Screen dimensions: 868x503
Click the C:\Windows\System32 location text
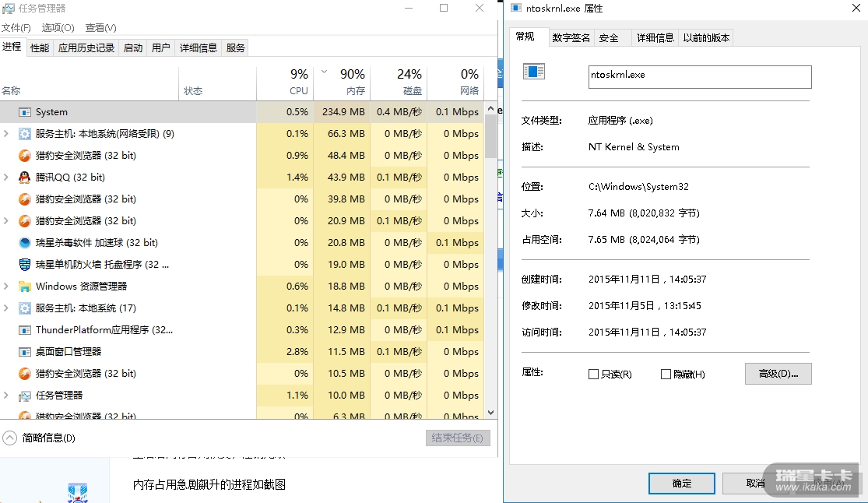click(x=638, y=187)
